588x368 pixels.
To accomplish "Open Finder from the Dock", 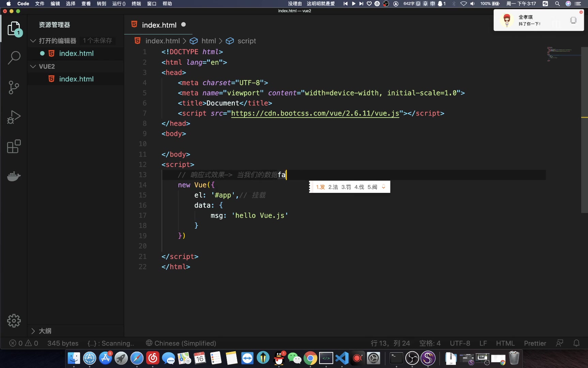I will (74, 358).
